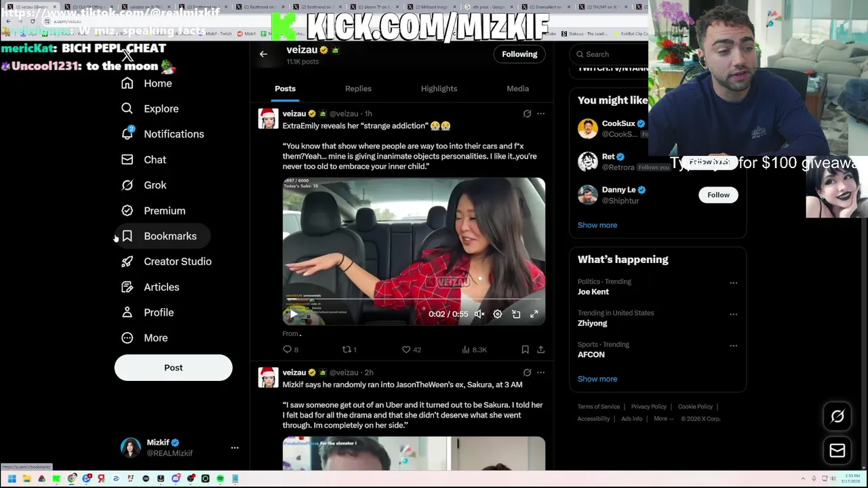Image resolution: width=868 pixels, height=488 pixels.
Task: Click the back arrow beside veizau
Action: point(263,54)
